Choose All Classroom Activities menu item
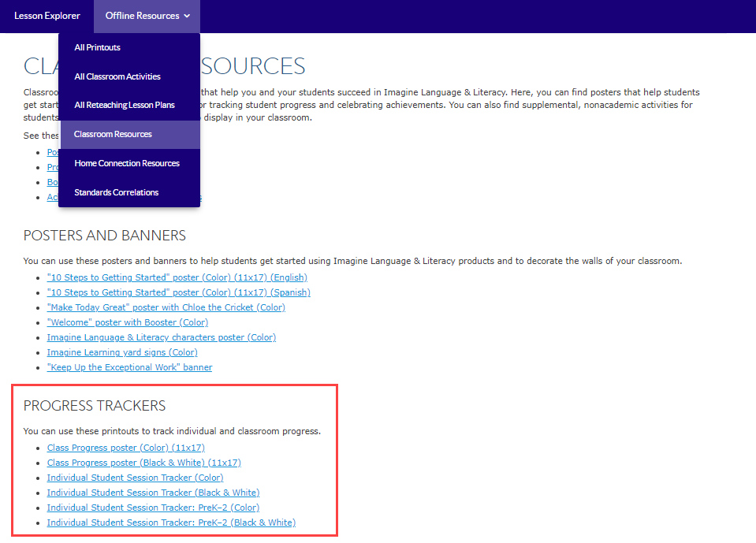 [x=117, y=76]
